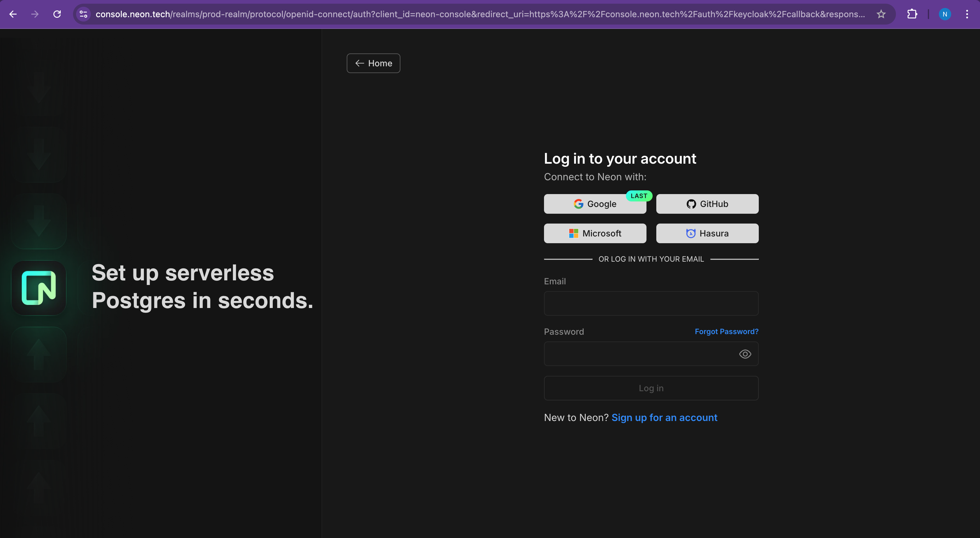
Task: Click the 'New to Neon?' text
Action: 576,418
